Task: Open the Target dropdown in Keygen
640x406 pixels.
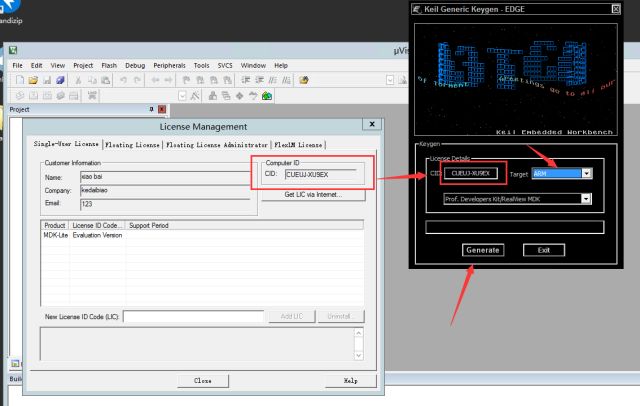Action: [587, 173]
